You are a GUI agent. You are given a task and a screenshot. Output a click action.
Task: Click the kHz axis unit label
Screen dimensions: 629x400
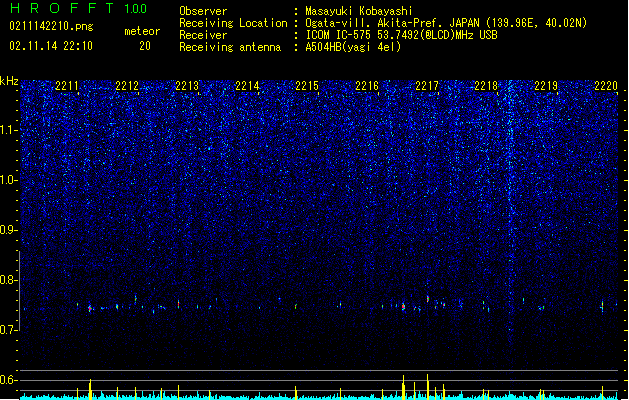click(9, 81)
